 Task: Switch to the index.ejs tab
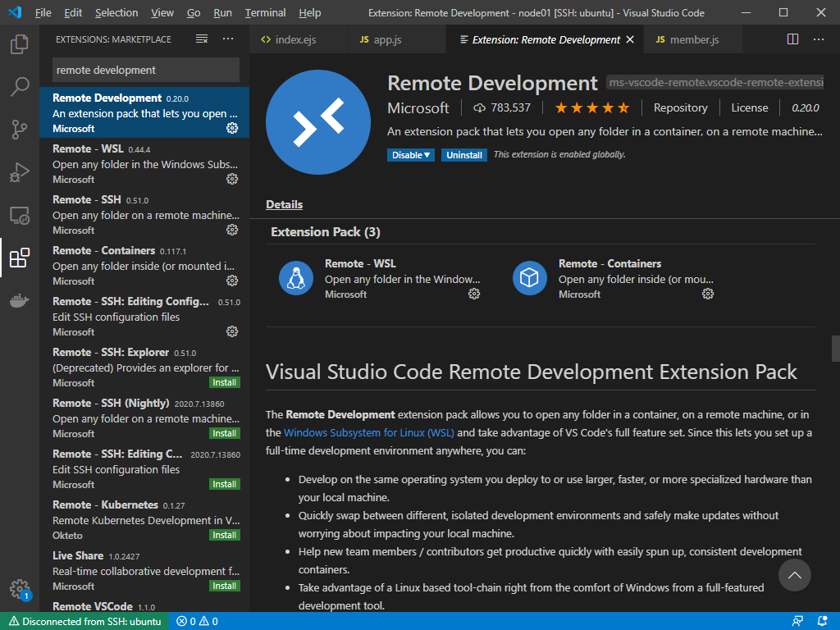pyautogui.click(x=298, y=39)
